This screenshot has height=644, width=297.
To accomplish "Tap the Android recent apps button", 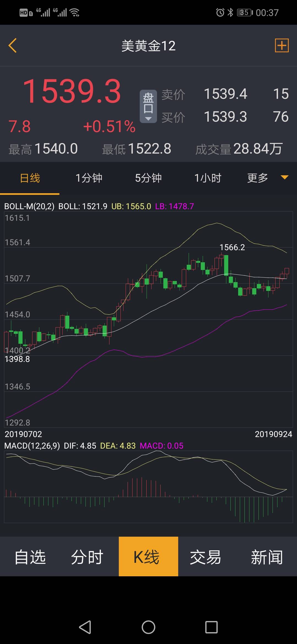I will pyautogui.click(x=211, y=627).
